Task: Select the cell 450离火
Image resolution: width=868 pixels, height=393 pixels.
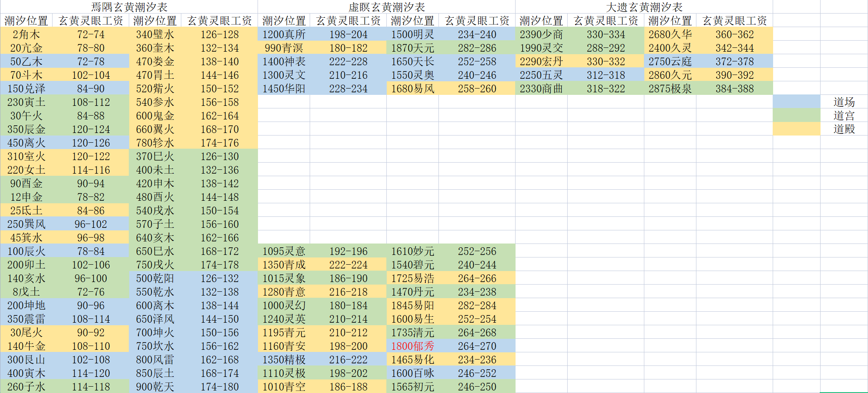Action: click(26, 142)
